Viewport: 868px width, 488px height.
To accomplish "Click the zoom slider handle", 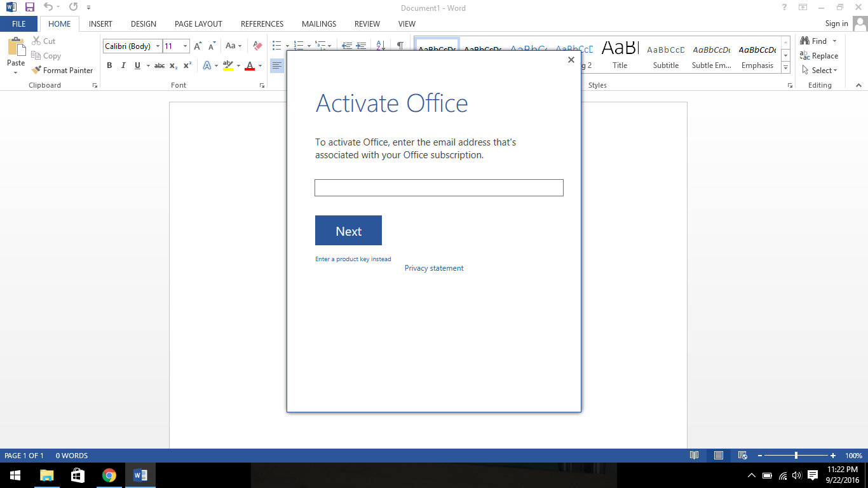I will pos(796,456).
